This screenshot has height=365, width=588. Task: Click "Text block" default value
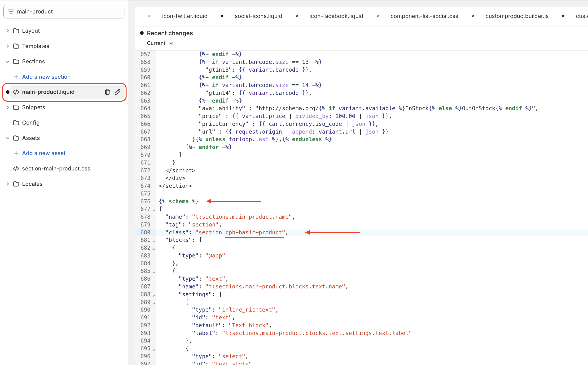pyautogui.click(x=249, y=325)
